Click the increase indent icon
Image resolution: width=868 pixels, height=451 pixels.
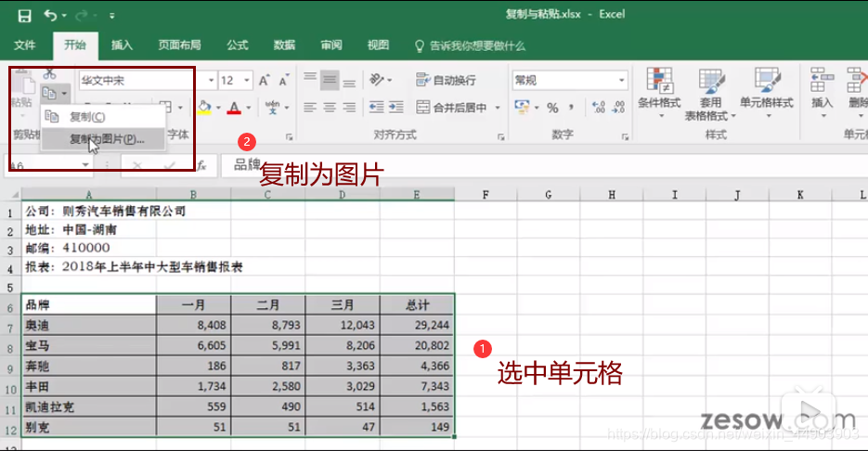pos(395,108)
